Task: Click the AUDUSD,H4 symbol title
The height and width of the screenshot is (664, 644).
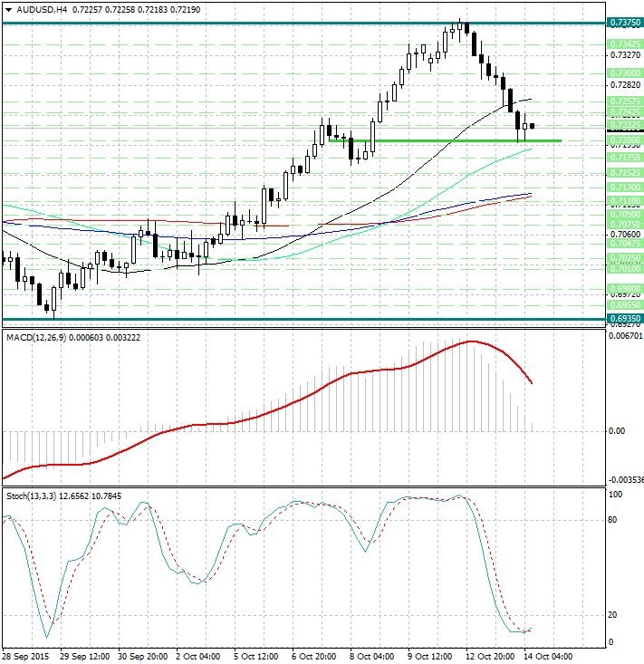Action: (x=42, y=9)
